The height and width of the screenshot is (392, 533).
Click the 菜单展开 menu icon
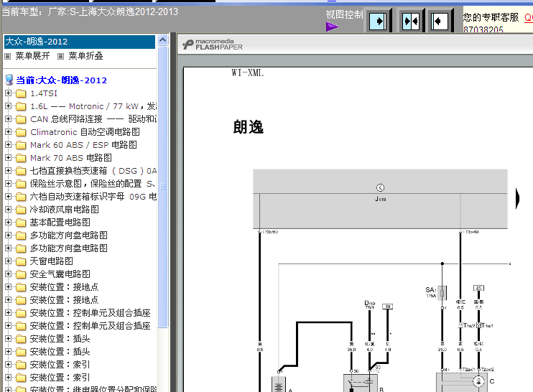pos(7,57)
